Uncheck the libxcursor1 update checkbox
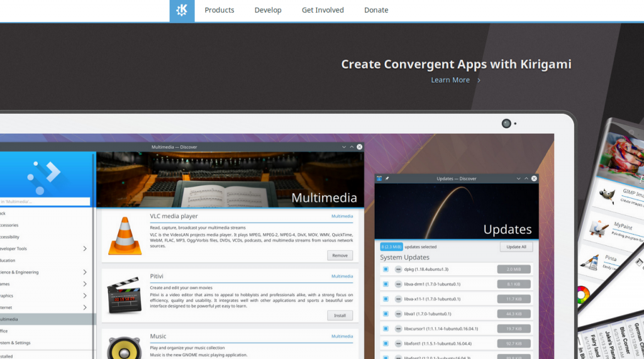 point(386,329)
